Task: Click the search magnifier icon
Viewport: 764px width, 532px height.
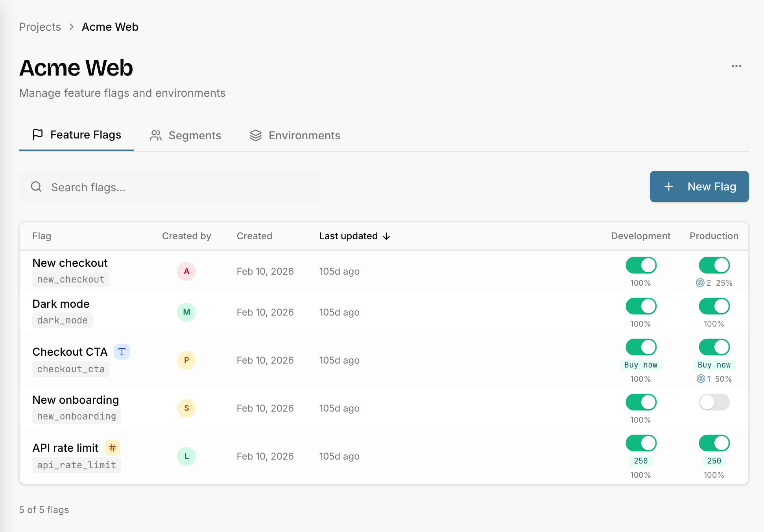Action: [36, 187]
